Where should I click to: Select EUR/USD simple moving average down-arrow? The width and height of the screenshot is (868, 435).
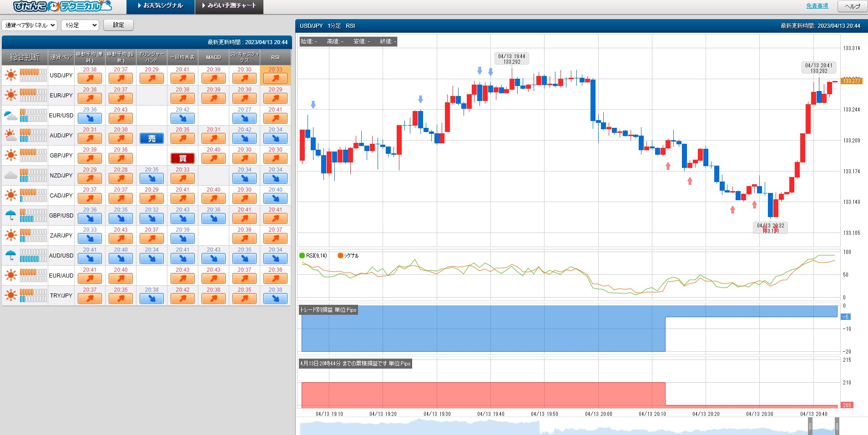90,118
